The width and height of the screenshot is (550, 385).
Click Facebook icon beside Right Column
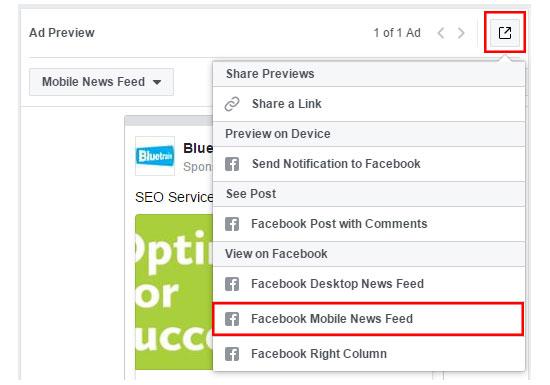point(232,354)
